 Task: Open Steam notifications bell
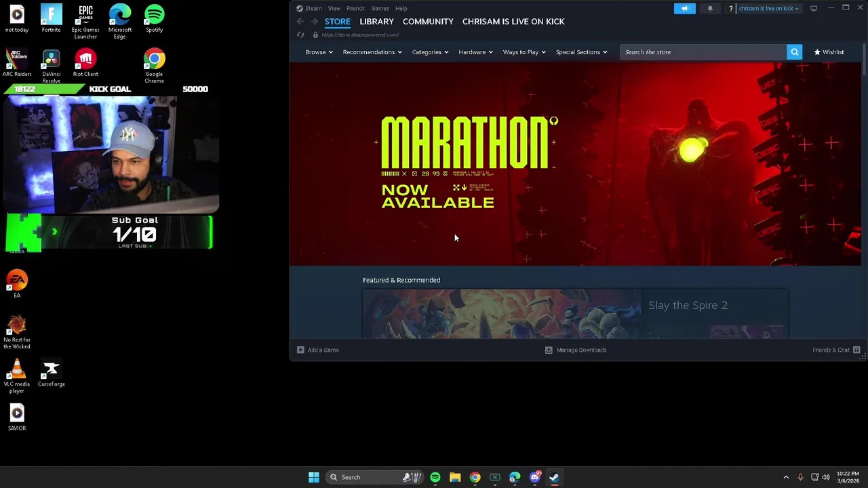coord(710,8)
